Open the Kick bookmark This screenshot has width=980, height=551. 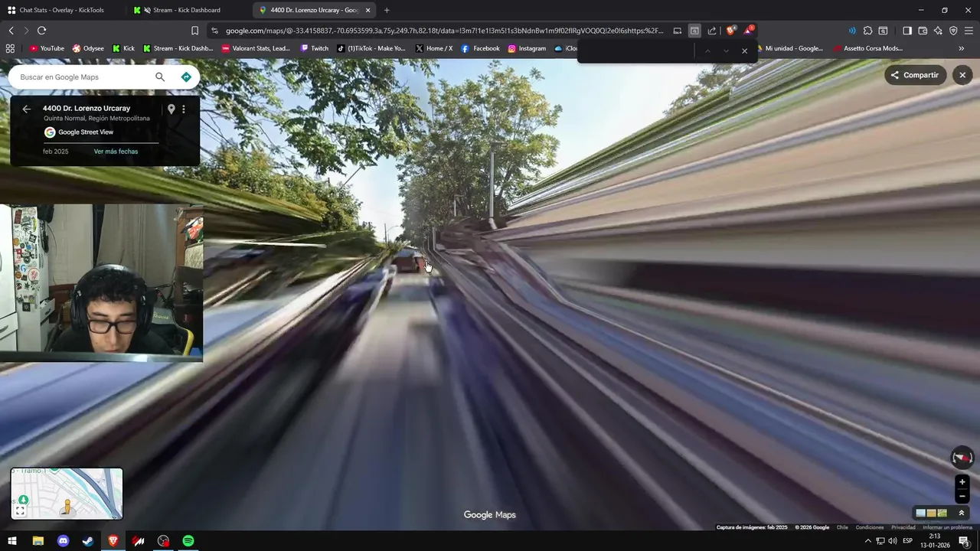click(123, 48)
